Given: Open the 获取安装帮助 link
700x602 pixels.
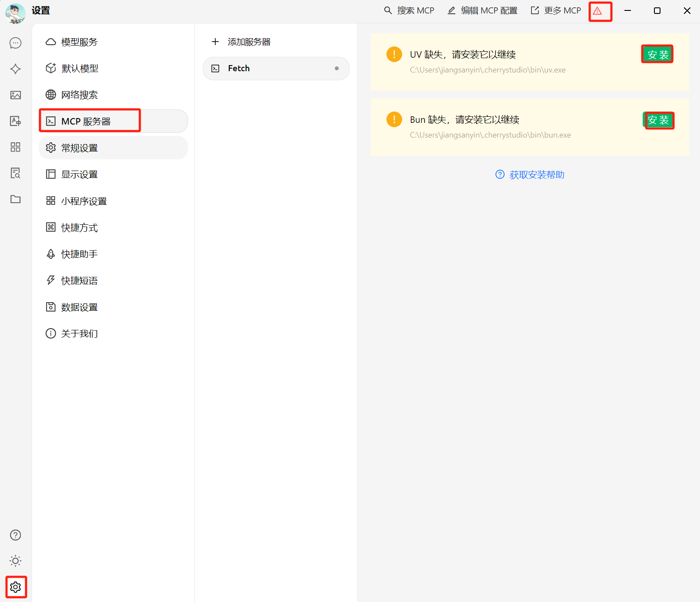Looking at the screenshot, I should [530, 175].
